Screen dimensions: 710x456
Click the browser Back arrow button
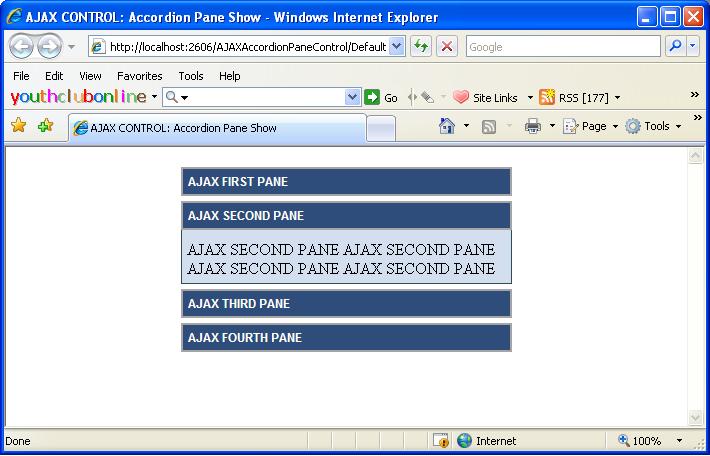point(20,46)
